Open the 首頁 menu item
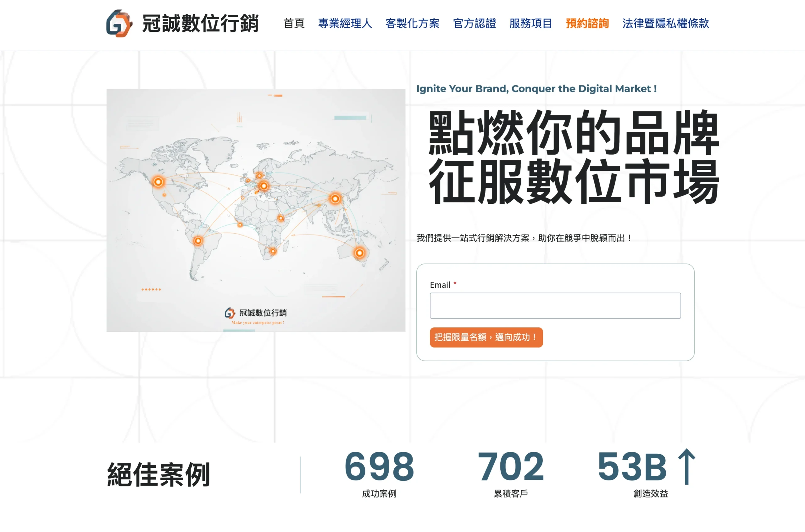This screenshot has height=532, width=805. (x=294, y=23)
